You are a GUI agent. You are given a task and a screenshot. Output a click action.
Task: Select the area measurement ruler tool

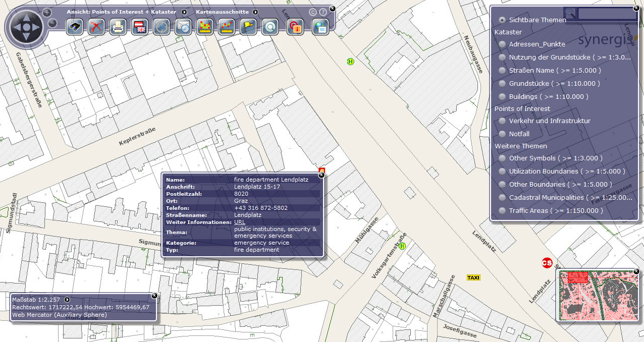point(205,27)
